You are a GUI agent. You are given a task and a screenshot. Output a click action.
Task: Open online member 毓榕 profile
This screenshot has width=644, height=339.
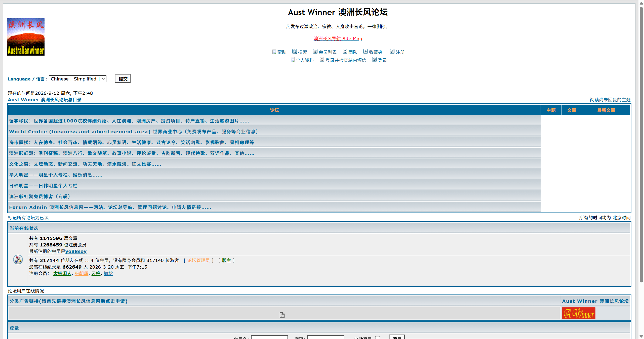pos(108,274)
